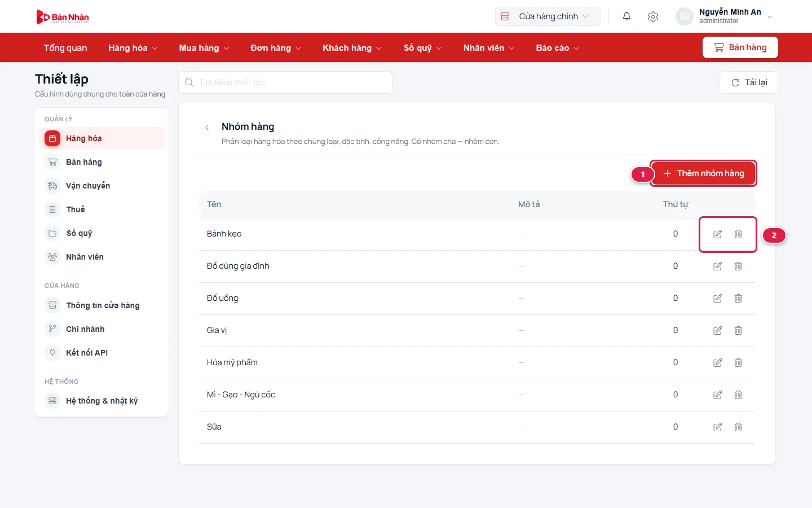Delete the Hóa mỹ phẩm group
This screenshot has width=812, height=508.
tap(738, 363)
